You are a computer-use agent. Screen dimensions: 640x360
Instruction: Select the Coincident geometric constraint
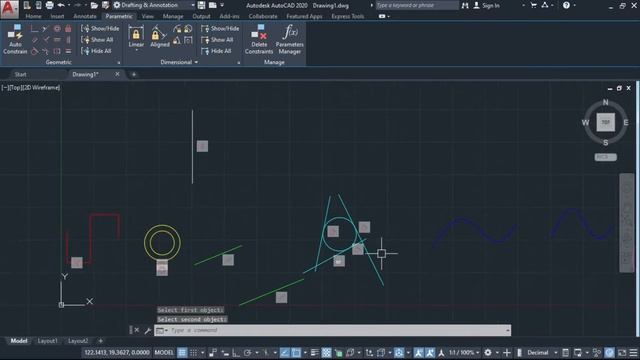pos(35,29)
